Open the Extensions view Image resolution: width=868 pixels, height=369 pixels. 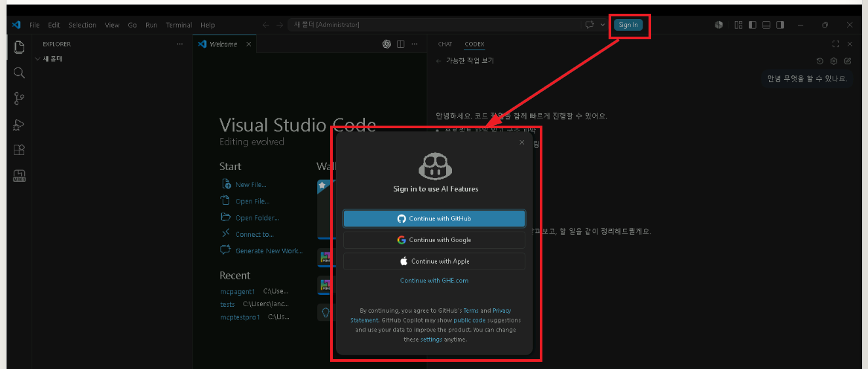(19, 150)
